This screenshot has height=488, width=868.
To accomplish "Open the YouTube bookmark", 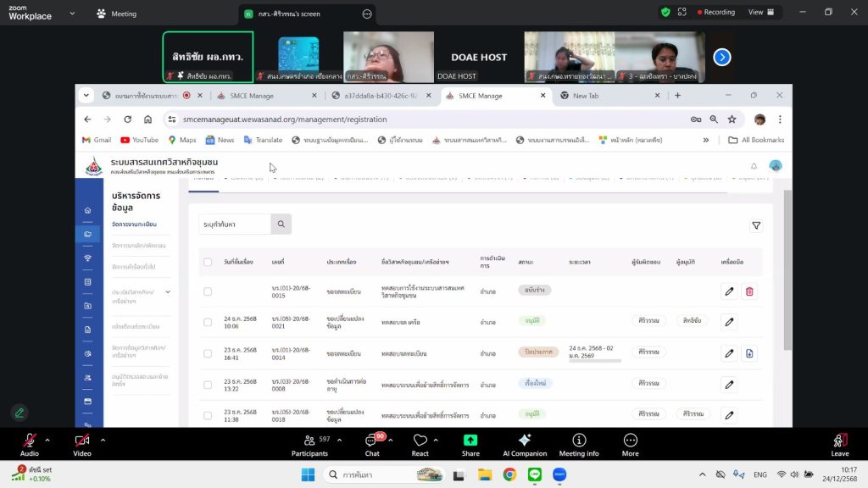I will pyautogui.click(x=139, y=140).
